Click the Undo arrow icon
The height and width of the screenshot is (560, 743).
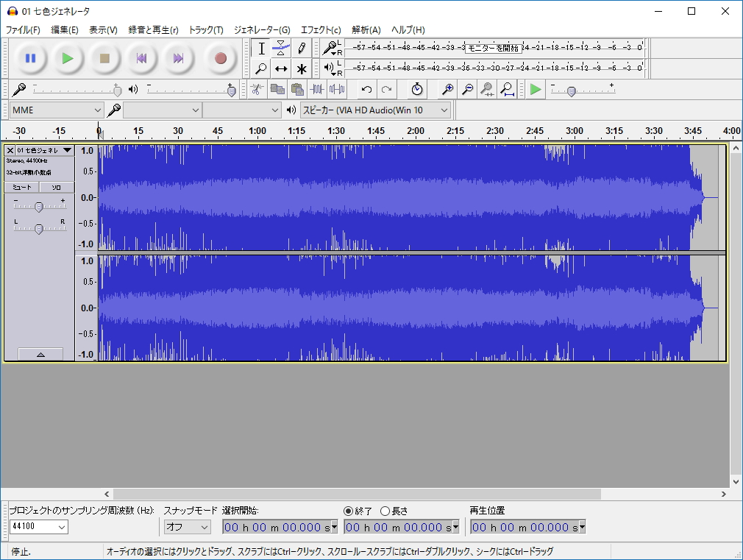pyautogui.click(x=366, y=89)
